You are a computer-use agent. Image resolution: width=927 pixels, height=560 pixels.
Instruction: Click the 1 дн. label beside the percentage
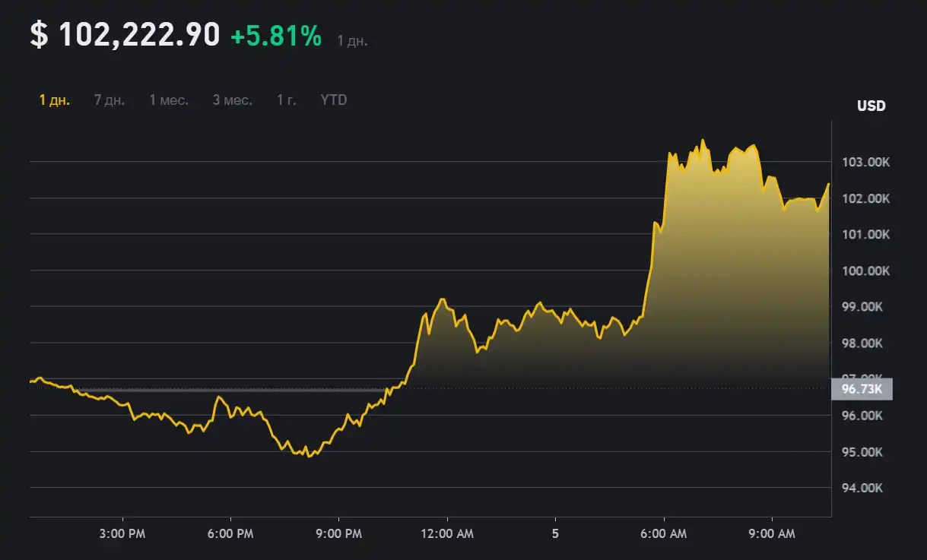pyautogui.click(x=351, y=40)
